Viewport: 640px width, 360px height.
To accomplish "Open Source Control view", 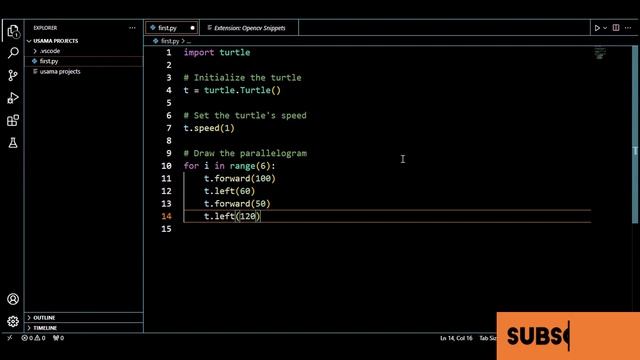I will point(13,76).
